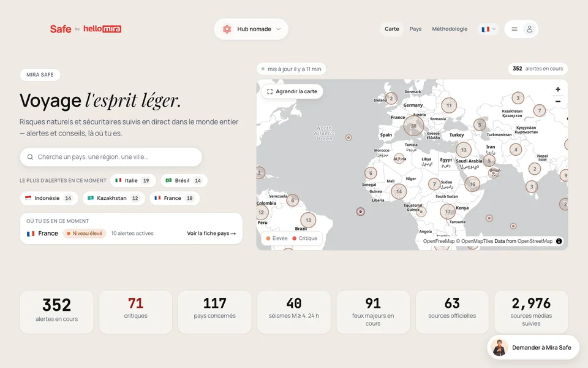Click the 2,976 sources médias stat card

[531, 312]
